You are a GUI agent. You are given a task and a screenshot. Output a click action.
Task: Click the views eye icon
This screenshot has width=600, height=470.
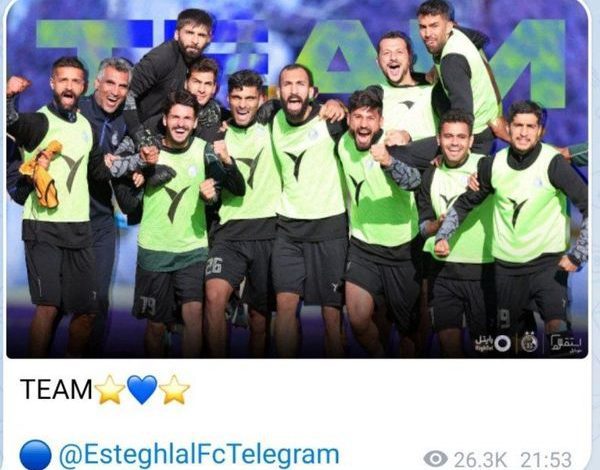[435, 458]
